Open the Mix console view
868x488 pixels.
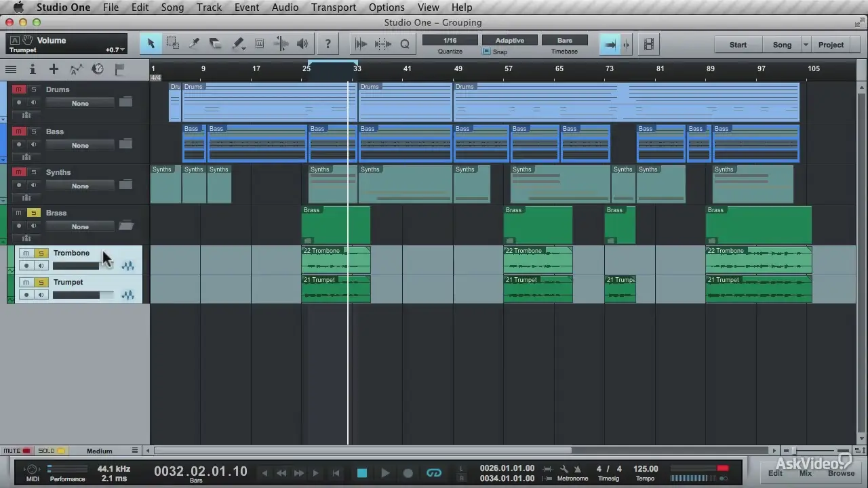click(805, 473)
